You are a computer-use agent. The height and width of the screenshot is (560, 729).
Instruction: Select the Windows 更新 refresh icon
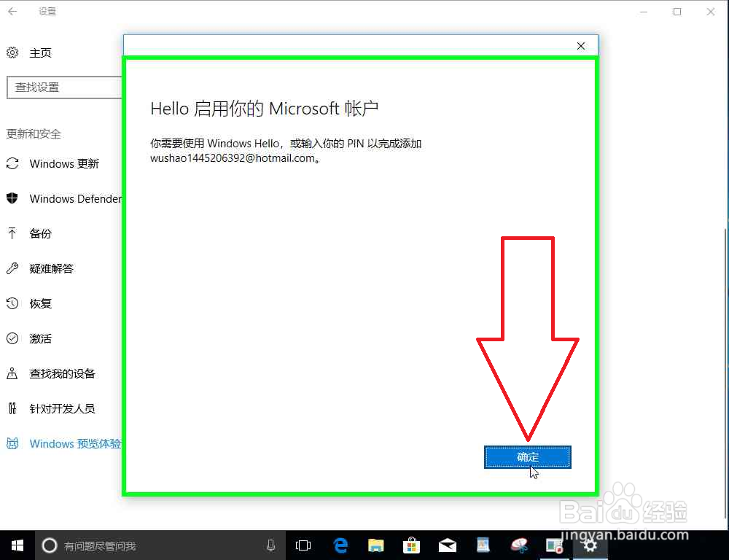12,164
